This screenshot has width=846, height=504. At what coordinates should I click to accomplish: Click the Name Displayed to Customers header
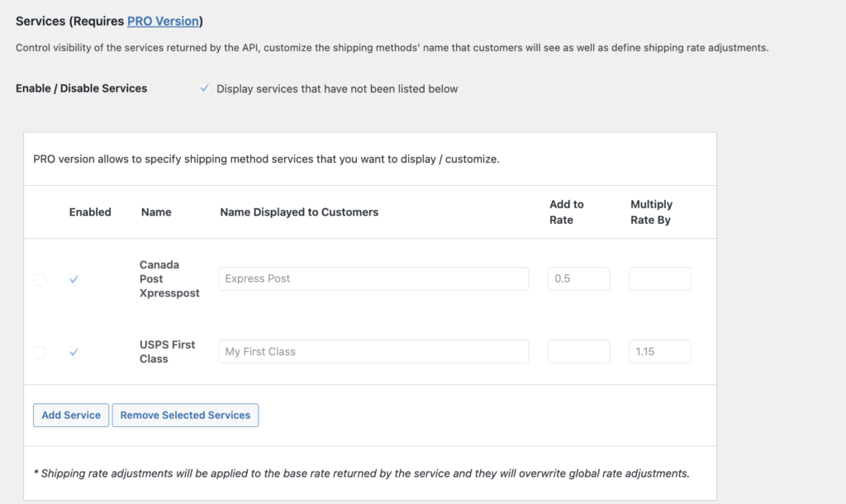click(299, 212)
